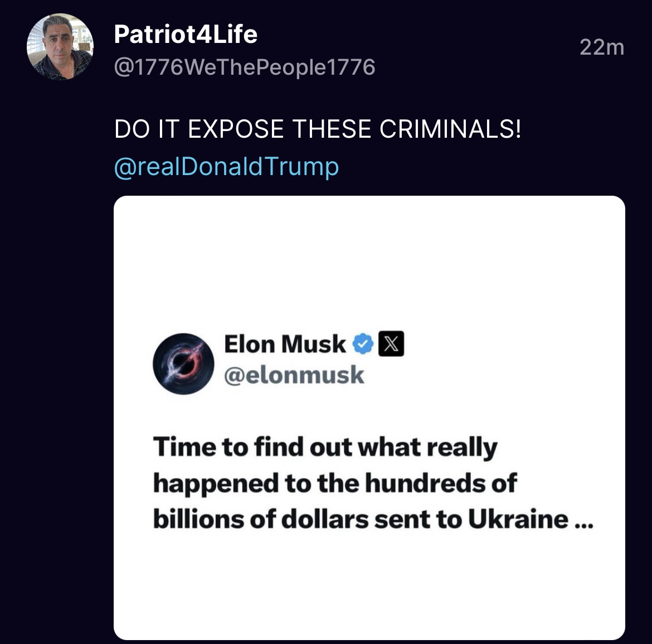Click the black X logo badge

pos(391,344)
